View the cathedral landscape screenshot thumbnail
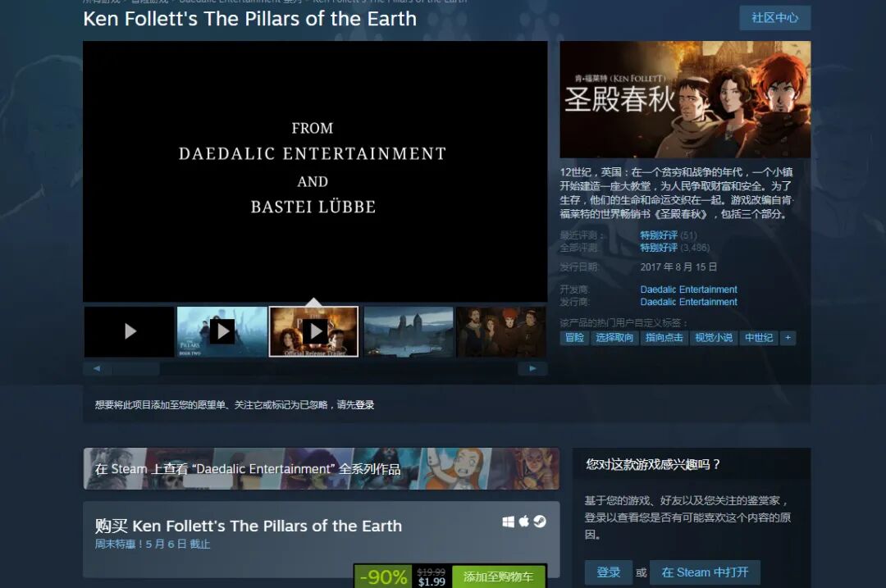Viewport: 886px width, 588px height. click(x=409, y=331)
